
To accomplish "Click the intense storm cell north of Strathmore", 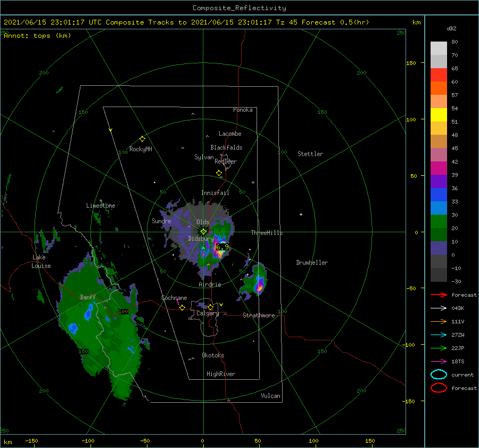I will click(x=260, y=288).
